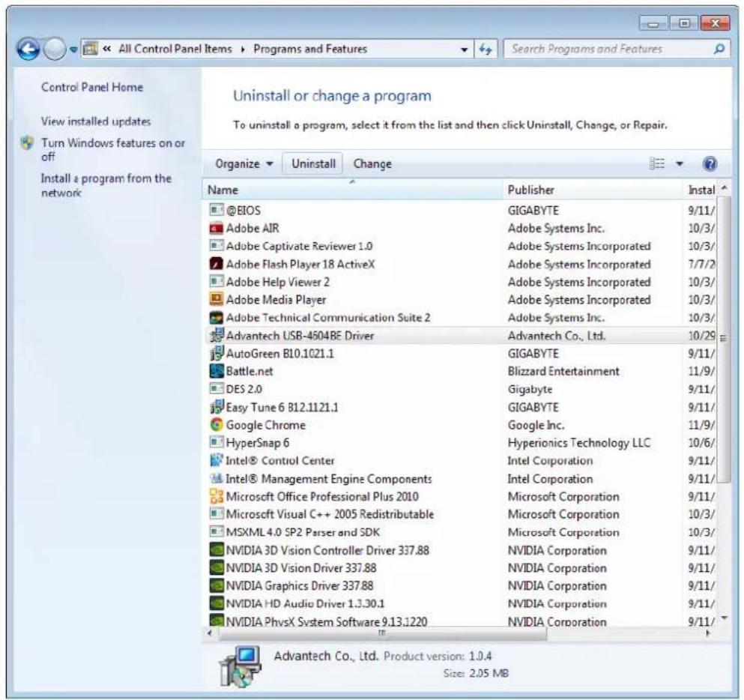744x700 pixels.
Task: Open Turn Windows features on or off
Action: (113, 149)
